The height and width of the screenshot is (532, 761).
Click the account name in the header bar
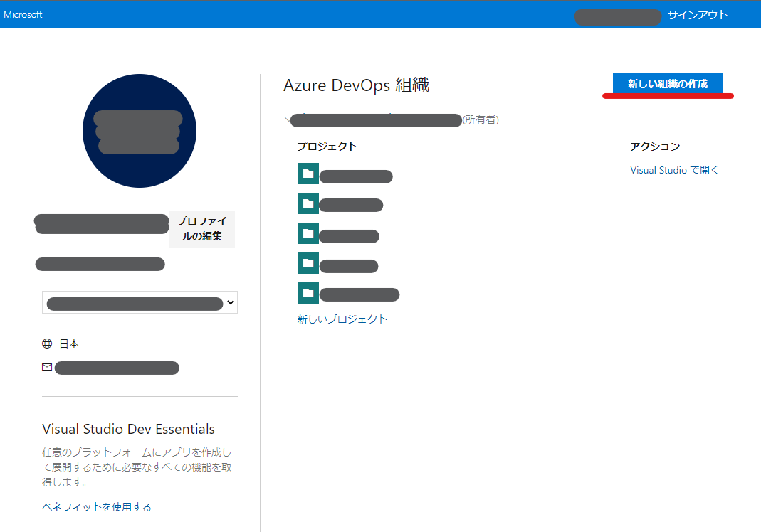pos(617,17)
